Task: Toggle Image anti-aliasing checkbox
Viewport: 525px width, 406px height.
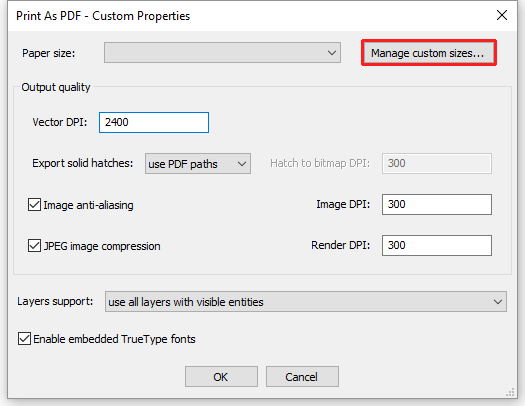Action: point(34,205)
